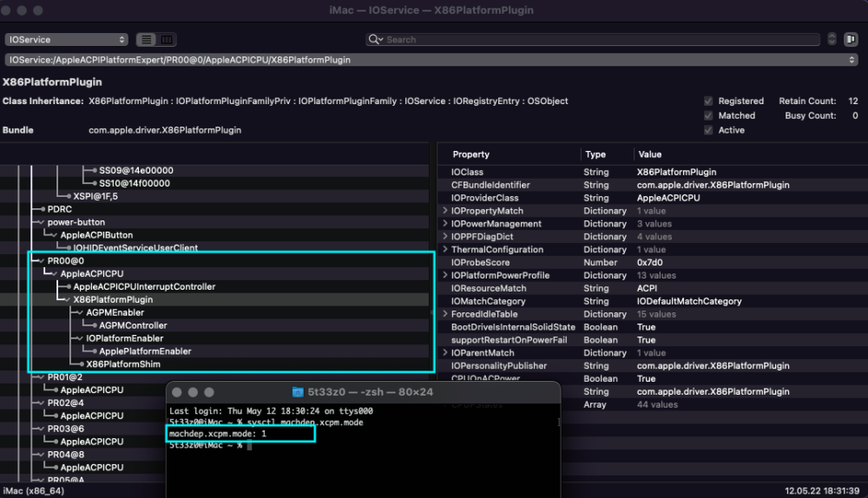Expand the IOPowerManagement dictionary
Screen dimensions: 868x498
445,224
